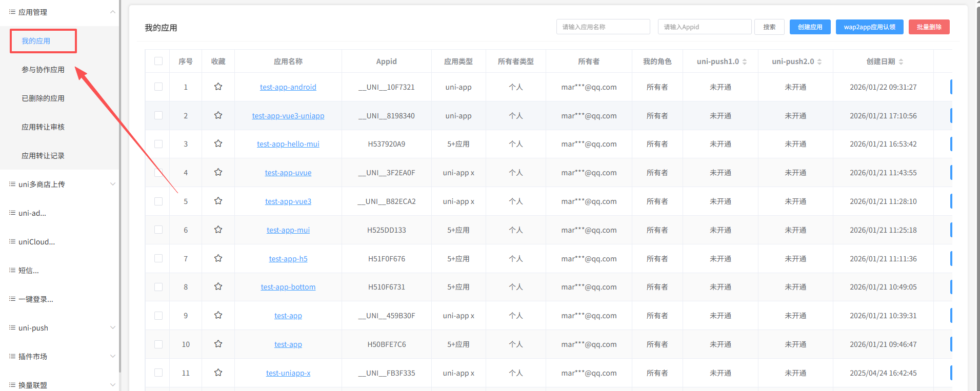This screenshot has width=980, height=391.
Task: Favorite the test-app-h5 row
Action: (x=218, y=258)
